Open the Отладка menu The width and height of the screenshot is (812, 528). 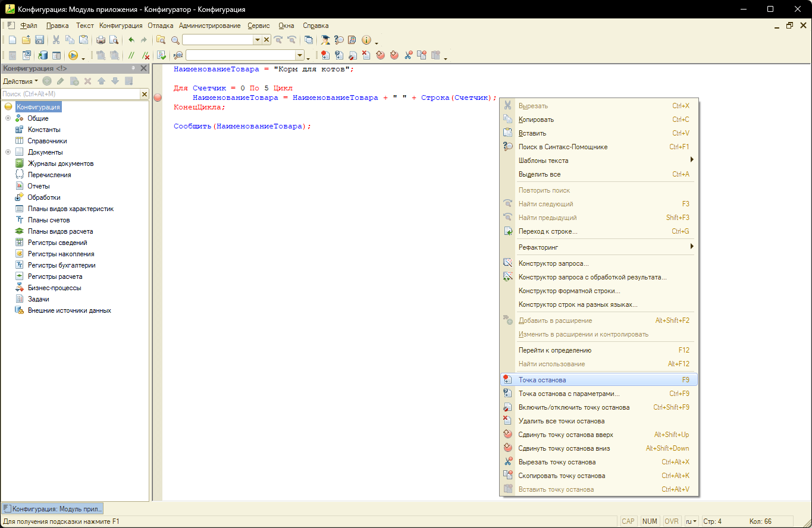coord(160,26)
